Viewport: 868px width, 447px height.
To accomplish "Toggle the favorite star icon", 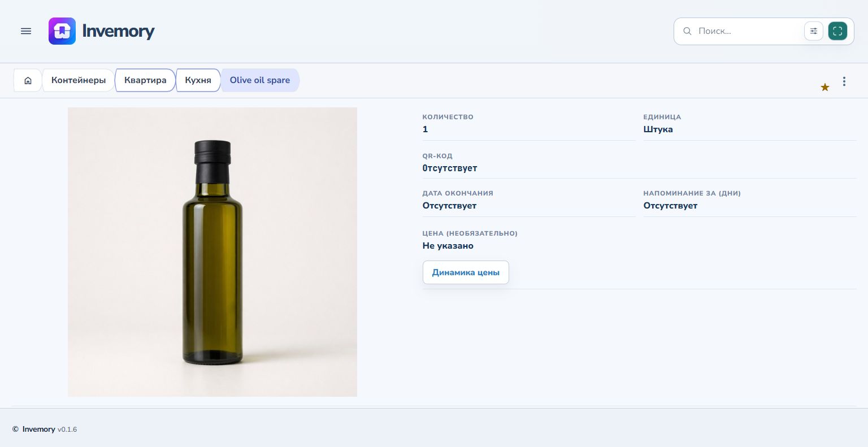I will (x=825, y=87).
